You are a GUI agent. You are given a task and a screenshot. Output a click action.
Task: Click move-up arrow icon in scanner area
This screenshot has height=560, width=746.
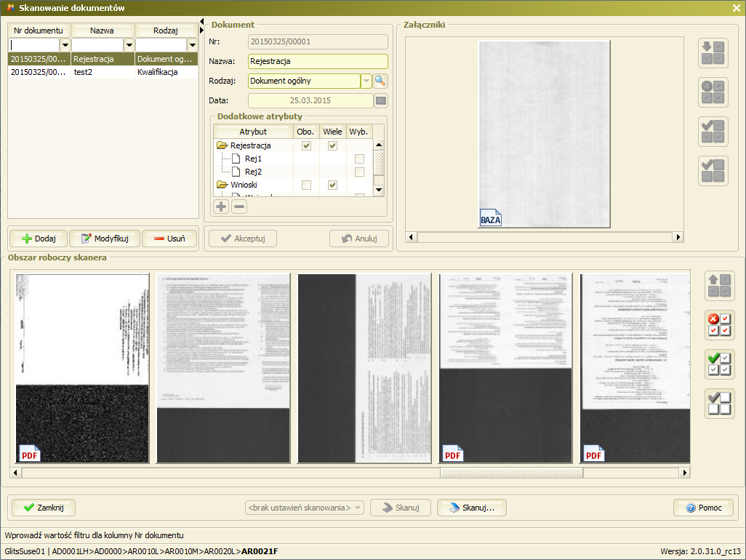719,286
